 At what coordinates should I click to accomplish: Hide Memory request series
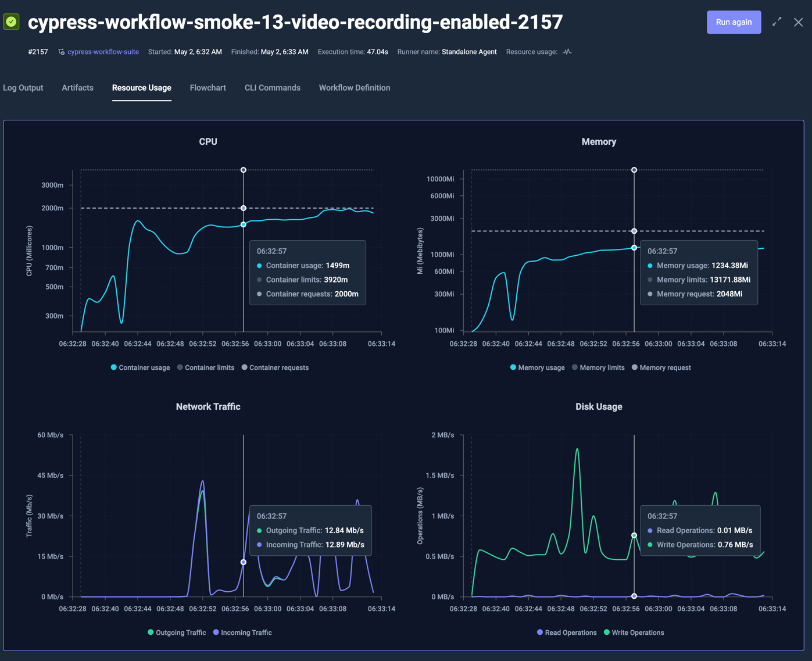point(661,367)
